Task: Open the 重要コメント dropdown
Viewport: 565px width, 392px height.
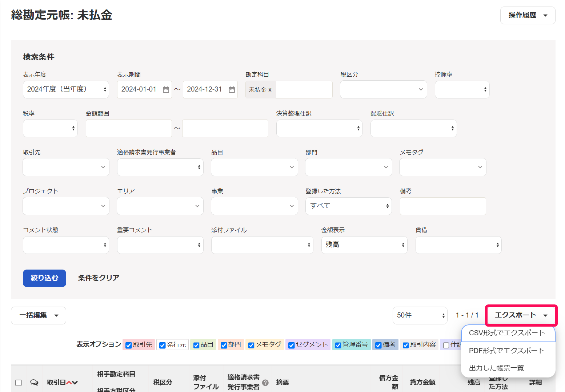Action: tap(160, 245)
